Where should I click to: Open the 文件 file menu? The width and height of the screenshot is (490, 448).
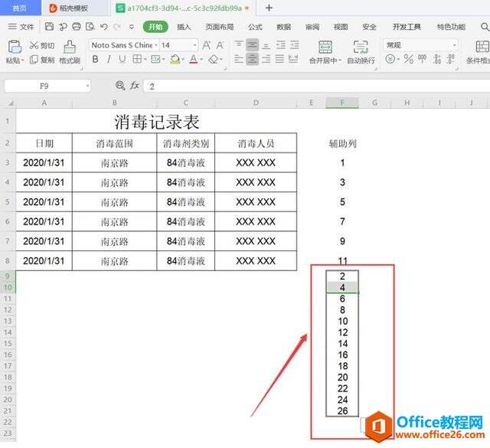pos(21,27)
